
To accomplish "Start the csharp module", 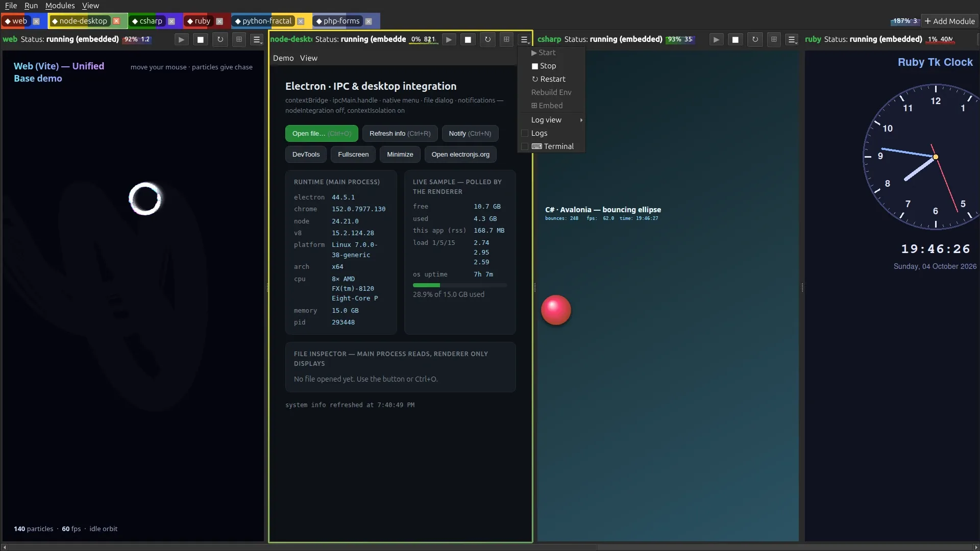I will [716, 39].
